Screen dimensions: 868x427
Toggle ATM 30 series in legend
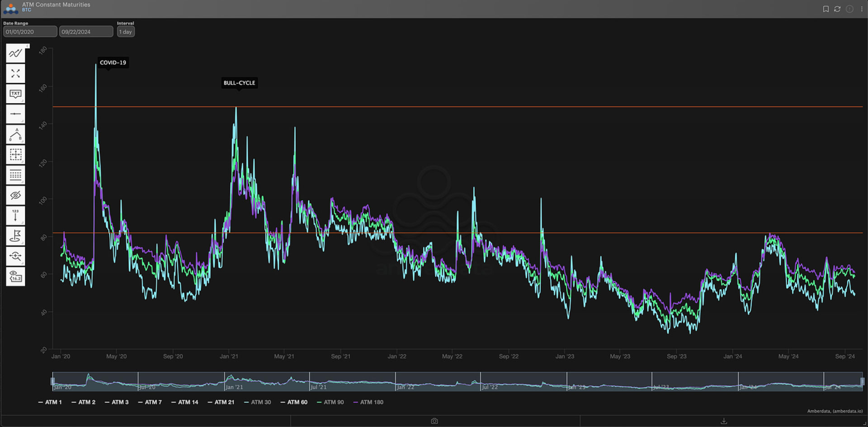258,402
